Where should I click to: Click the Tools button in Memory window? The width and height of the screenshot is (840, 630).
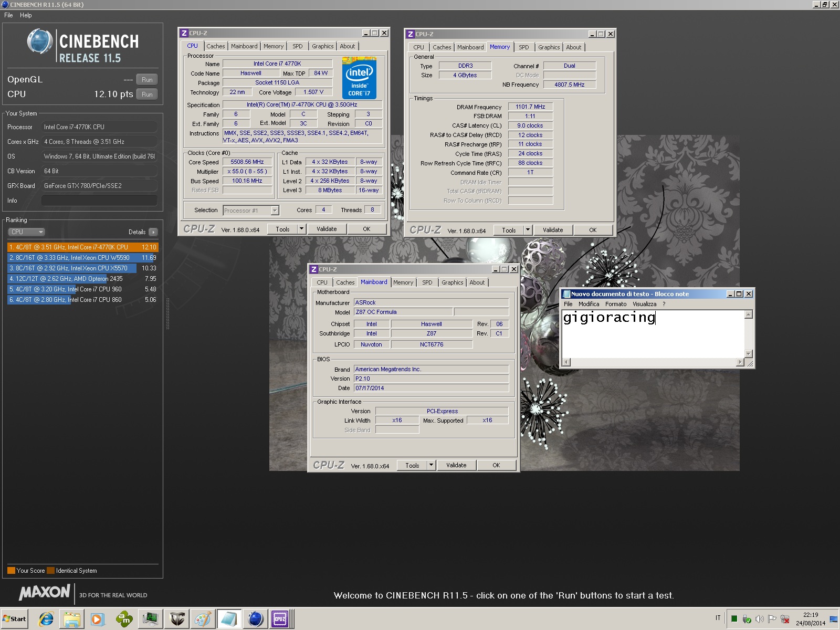tap(509, 230)
